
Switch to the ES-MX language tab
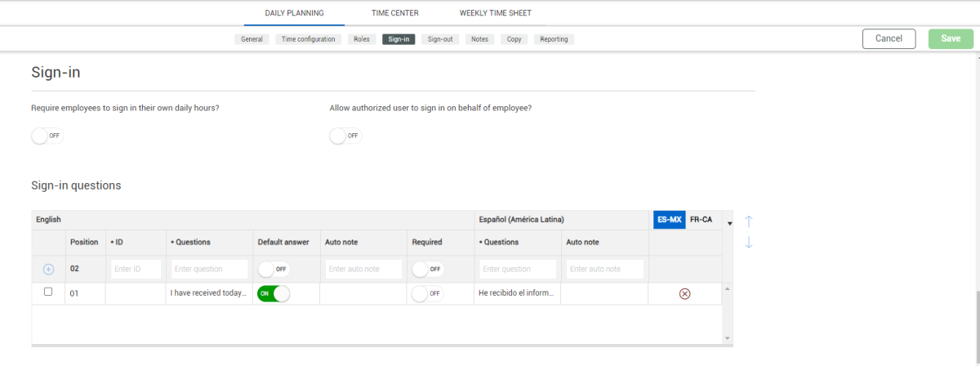point(669,220)
